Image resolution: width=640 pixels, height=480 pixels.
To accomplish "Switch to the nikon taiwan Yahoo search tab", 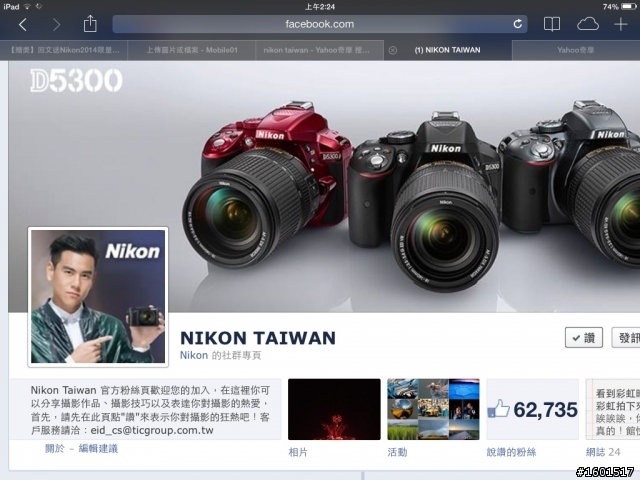I will pyautogui.click(x=319, y=50).
